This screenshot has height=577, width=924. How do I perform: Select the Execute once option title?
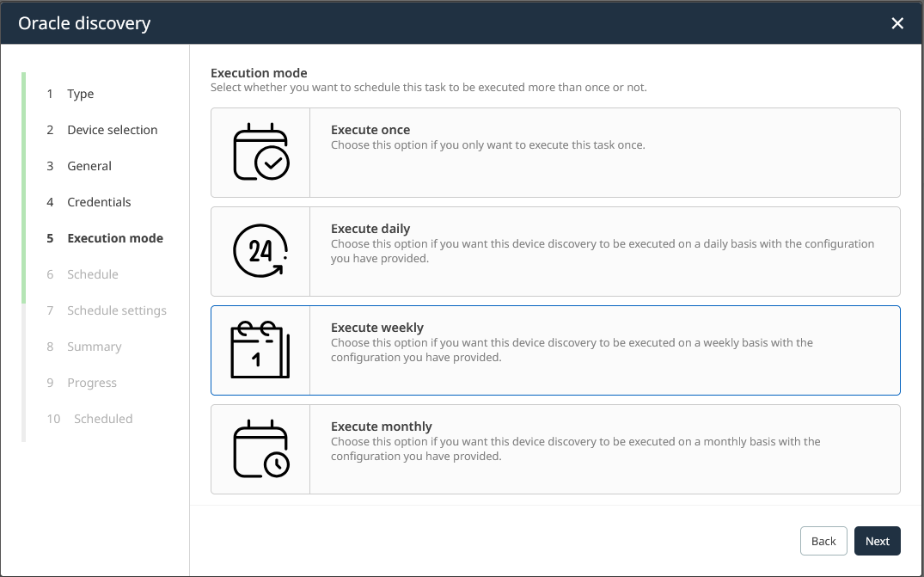370,130
